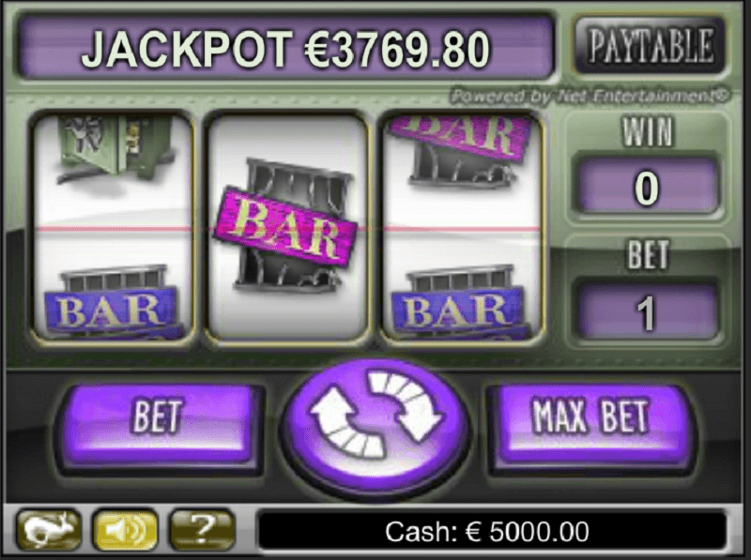Open help with the question mark icon
The width and height of the screenshot is (751, 560).
coord(203,530)
